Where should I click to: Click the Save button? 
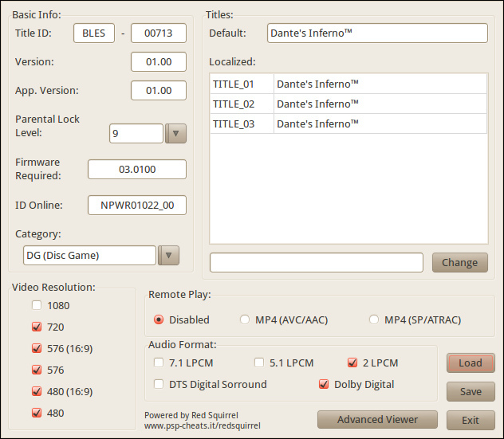471,391
